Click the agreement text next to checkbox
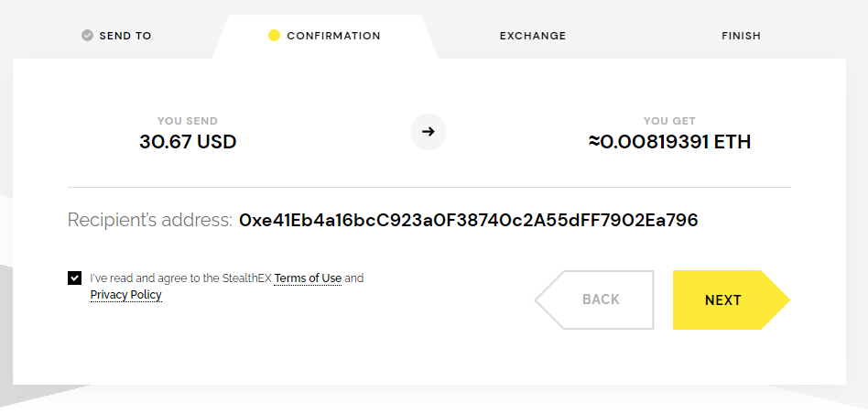This screenshot has width=868, height=414. pos(227,286)
